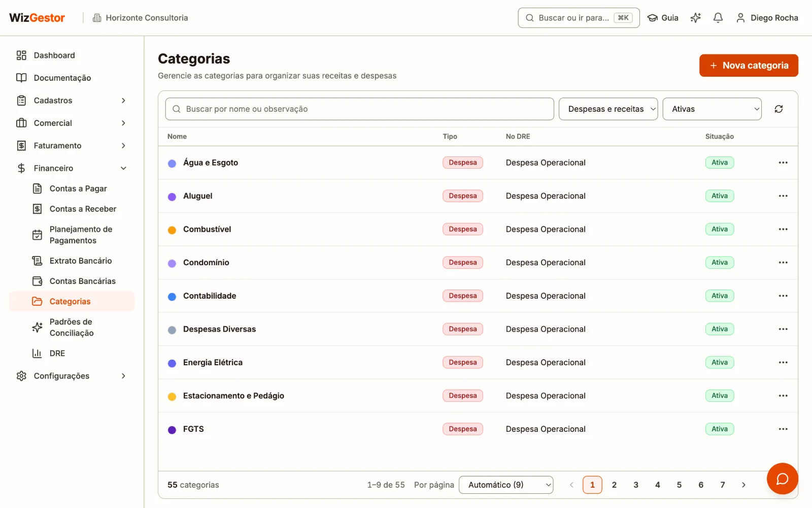Focus the global Buscar ou ir para search
This screenshot has width=812, height=508.
pyautogui.click(x=579, y=18)
